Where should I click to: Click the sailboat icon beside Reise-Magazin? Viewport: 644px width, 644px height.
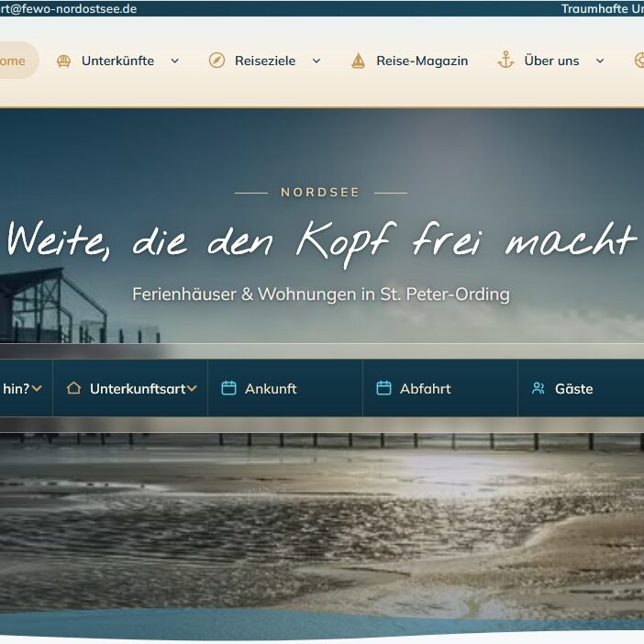click(x=358, y=61)
